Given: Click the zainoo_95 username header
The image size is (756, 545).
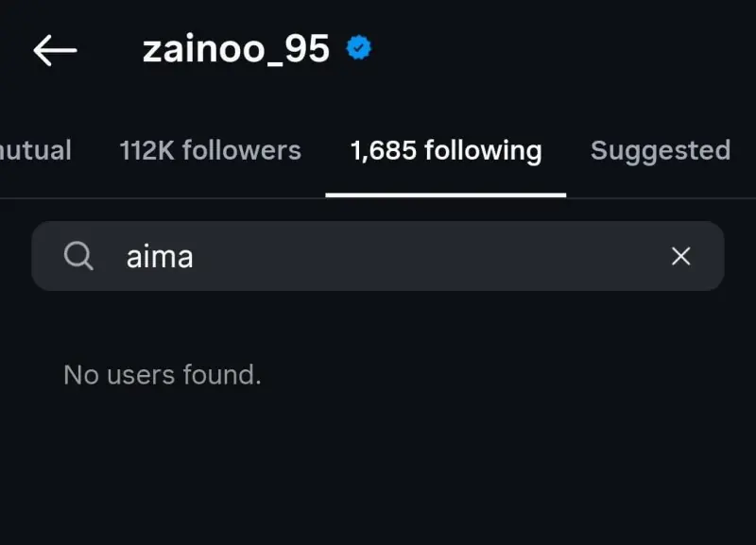Looking at the screenshot, I should pyautogui.click(x=235, y=49).
